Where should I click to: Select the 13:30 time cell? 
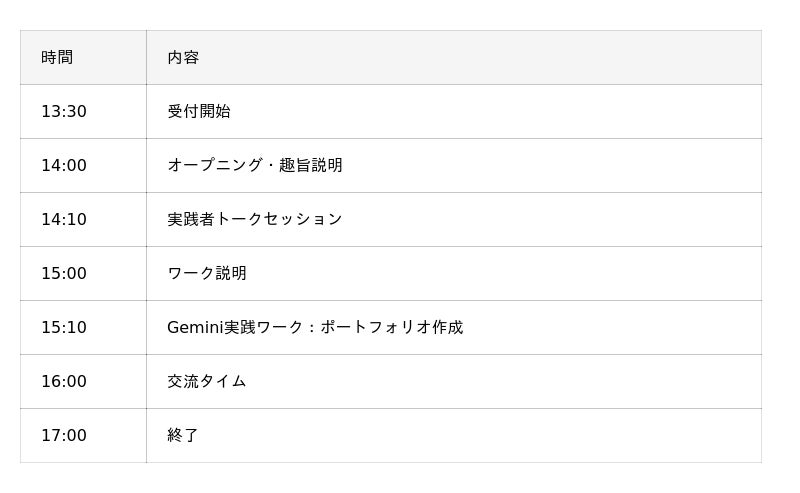click(x=64, y=111)
